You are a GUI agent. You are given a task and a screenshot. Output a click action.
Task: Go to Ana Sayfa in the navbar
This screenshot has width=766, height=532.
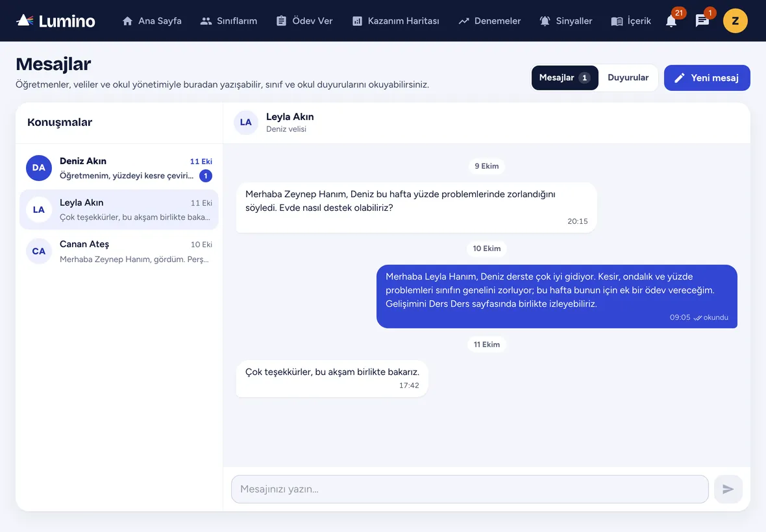[x=152, y=21]
